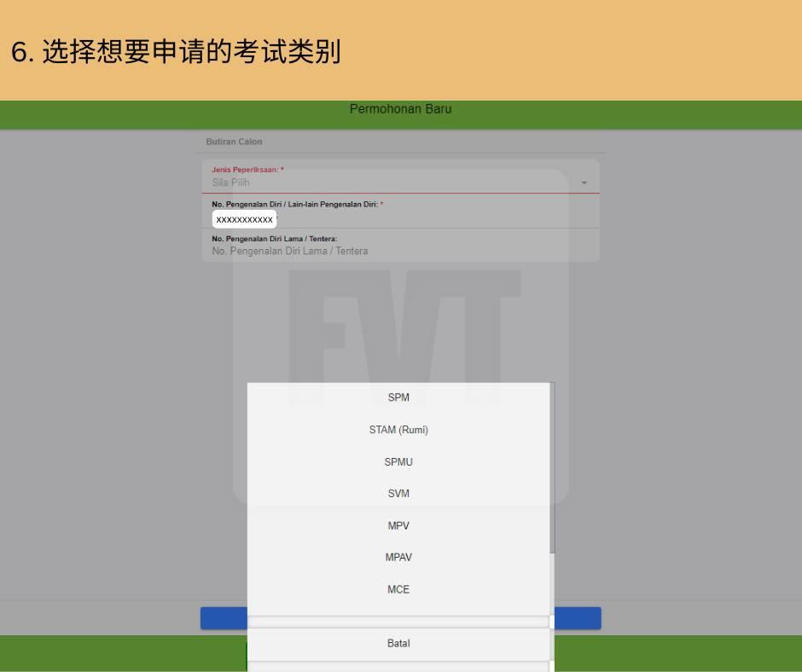
Task: Click the masked identity number field
Action: pos(245,220)
